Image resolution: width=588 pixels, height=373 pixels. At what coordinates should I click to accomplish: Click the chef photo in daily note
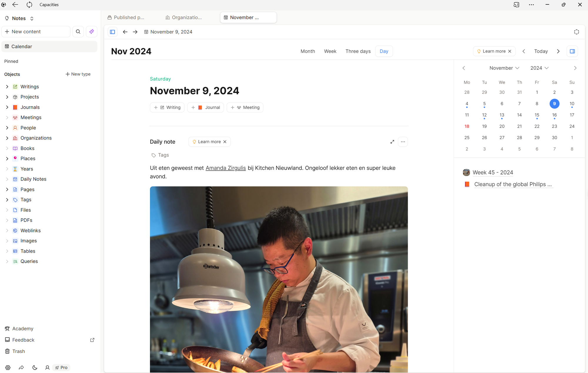(x=279, y=279)
